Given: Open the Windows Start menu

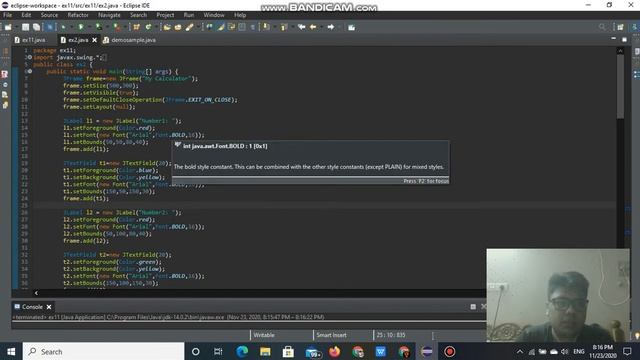Looking at the screenshot, I should pos(11,351).
